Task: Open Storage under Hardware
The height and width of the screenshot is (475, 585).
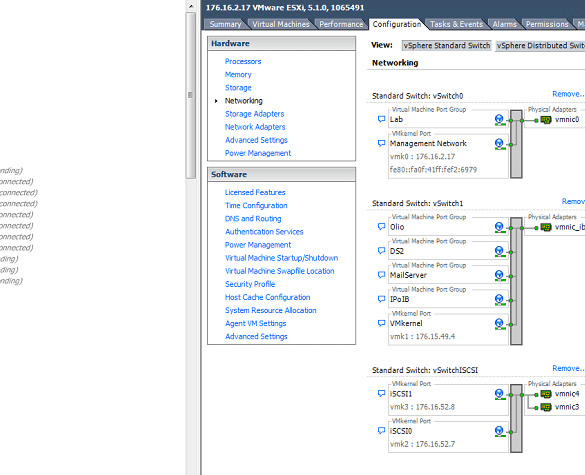Action: [x=238, y=87]
